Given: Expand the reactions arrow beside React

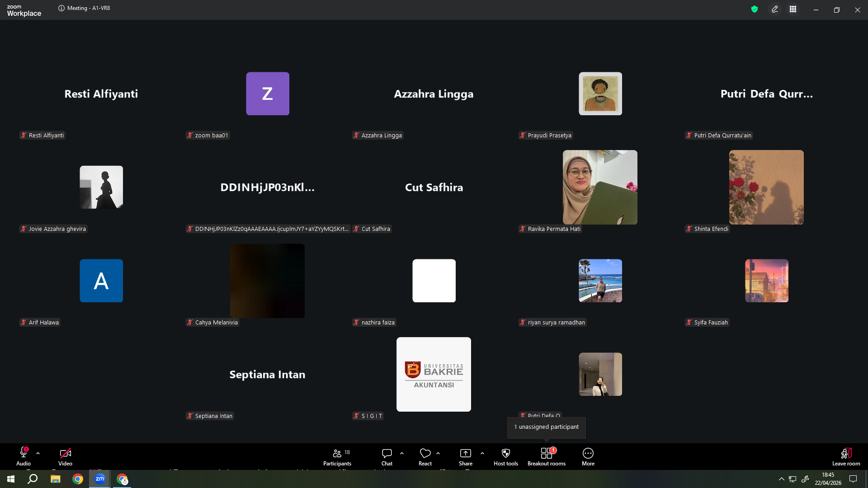Looking at the screenshot, I should click(438, 453).
